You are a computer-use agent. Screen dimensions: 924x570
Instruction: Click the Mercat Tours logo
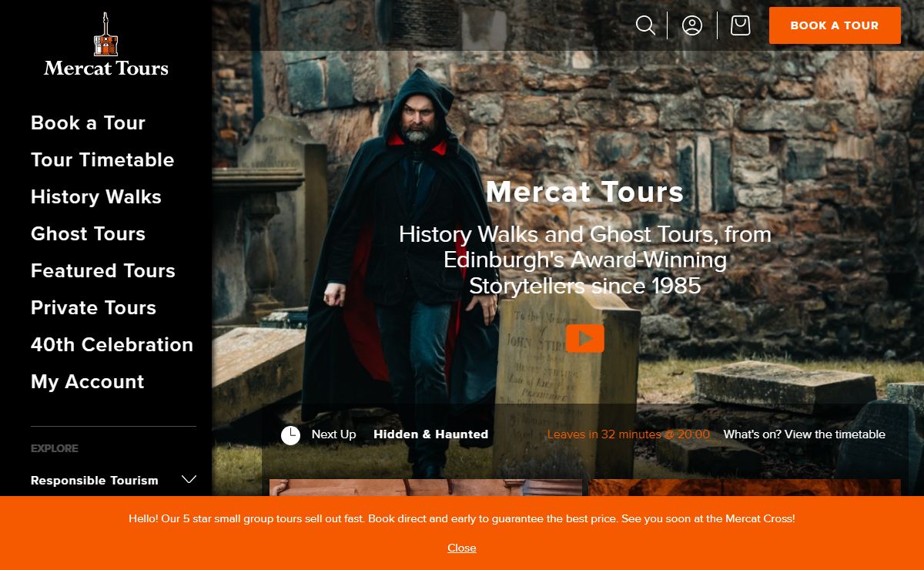tap(106, 45)
